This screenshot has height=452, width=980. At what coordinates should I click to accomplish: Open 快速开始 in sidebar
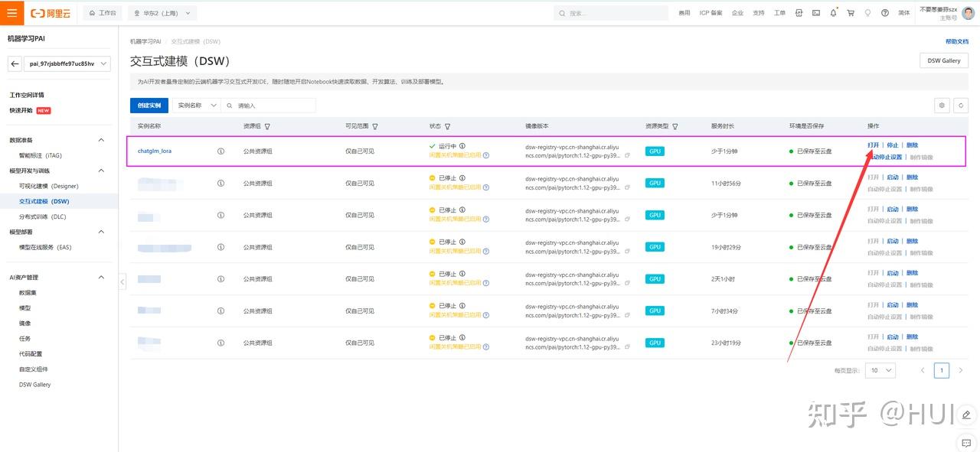pyautogui.click(x=21, y=110)
